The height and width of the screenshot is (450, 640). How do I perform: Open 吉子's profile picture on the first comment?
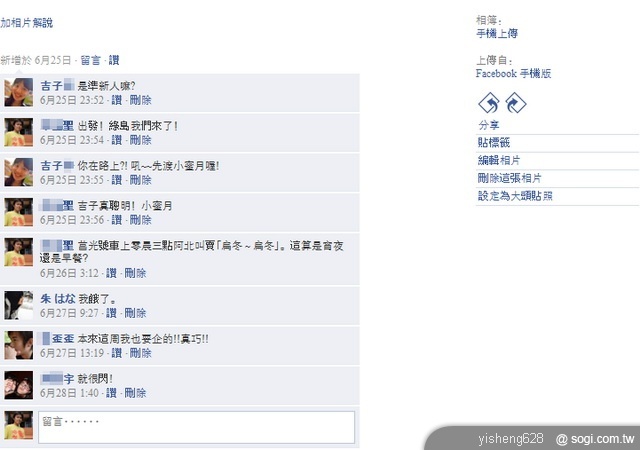click(18, 92)
